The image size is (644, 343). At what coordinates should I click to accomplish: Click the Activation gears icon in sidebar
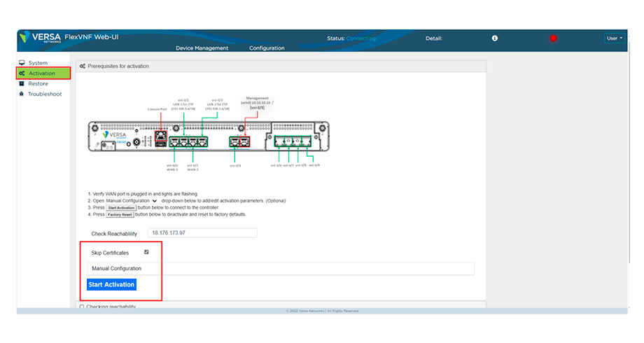coord(22,73)
